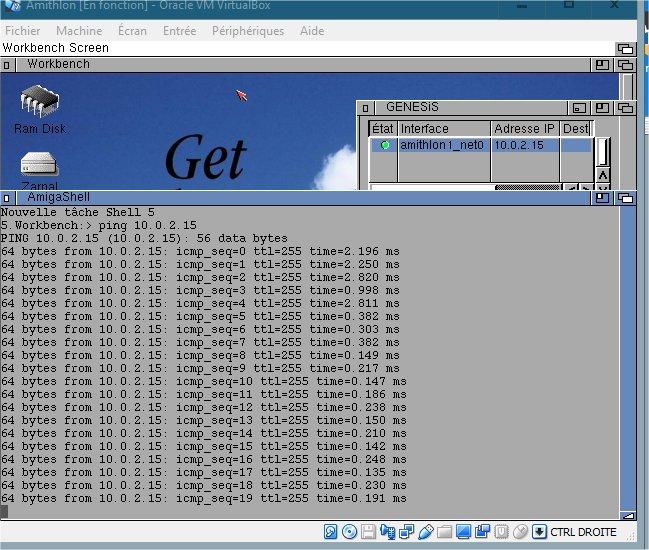Open the Aide menu
Screen dimensions: 649x550
[x=312, y=31]
